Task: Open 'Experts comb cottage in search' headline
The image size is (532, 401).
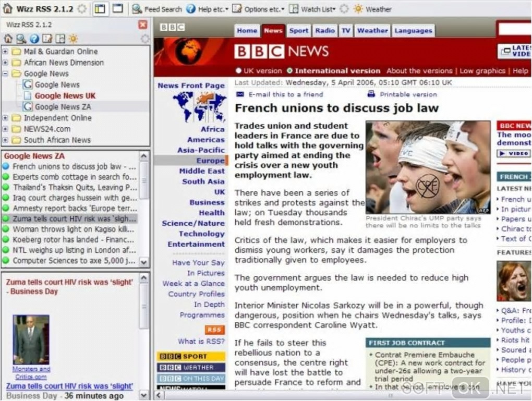Action: pos(69,177)
